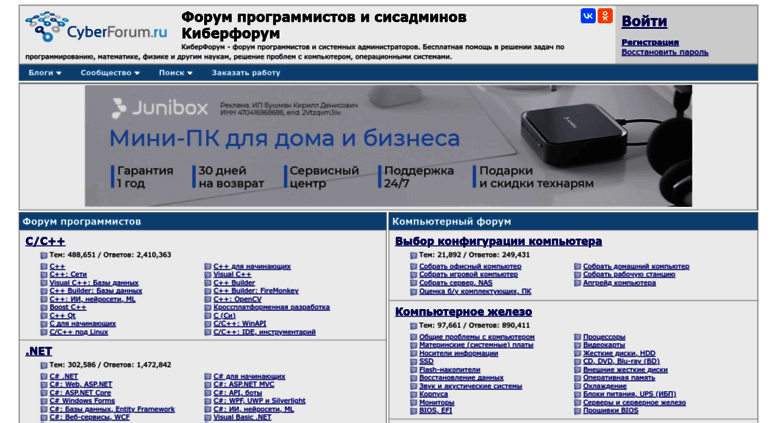Click the forum icon beside C++: Сети
The image size is (777, 423).
click(44, 275)
